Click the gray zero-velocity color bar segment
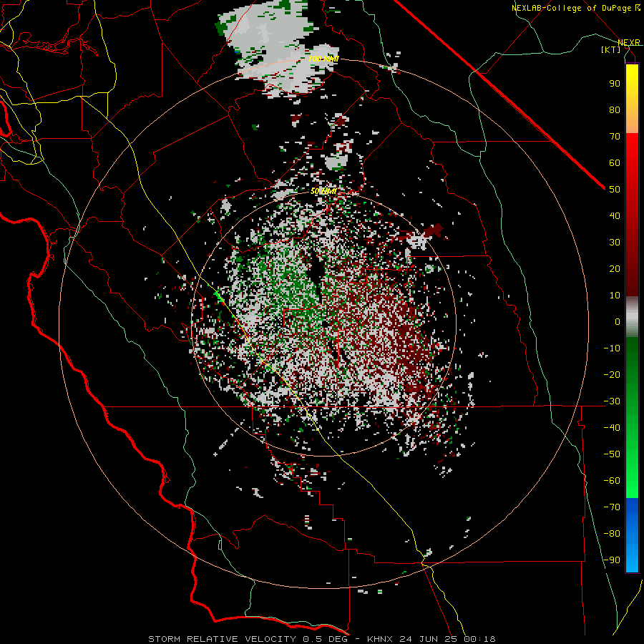Viewport: 644px width, 644px height. click(x=632, y=316)
